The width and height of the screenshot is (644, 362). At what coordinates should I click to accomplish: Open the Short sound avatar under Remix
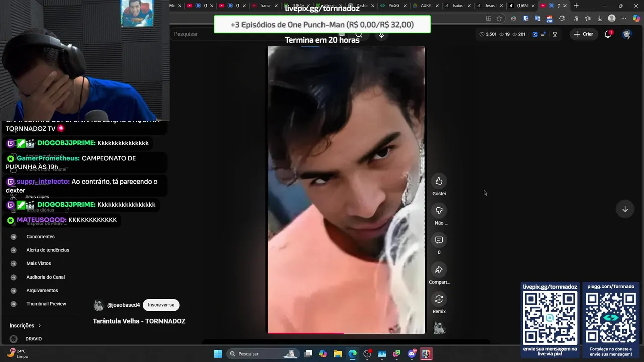click(x=439, y=328)
